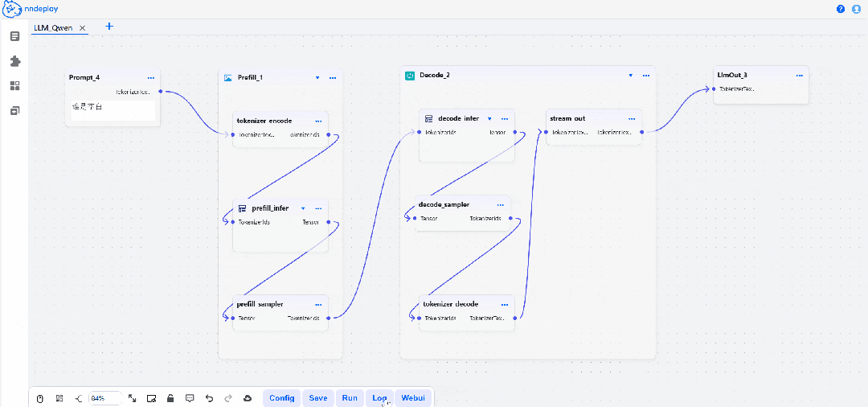
Task: Collapse the Decode_2 group with its arrow
Action: 631,76
